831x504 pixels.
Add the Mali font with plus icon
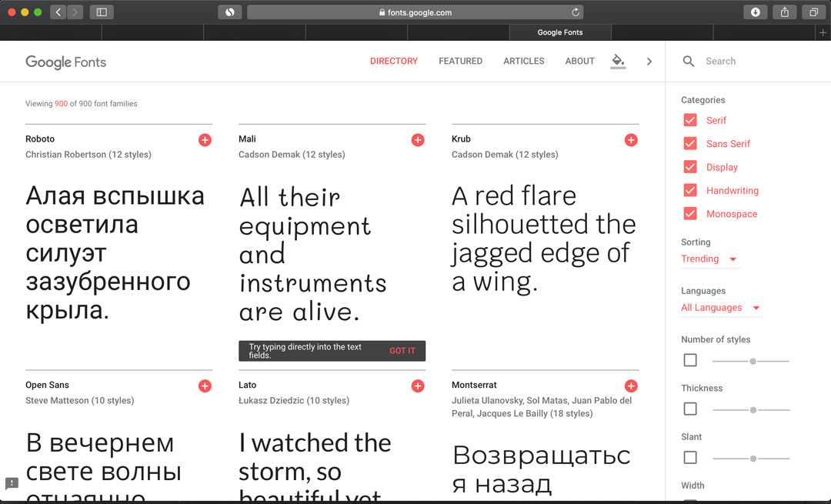418,140
